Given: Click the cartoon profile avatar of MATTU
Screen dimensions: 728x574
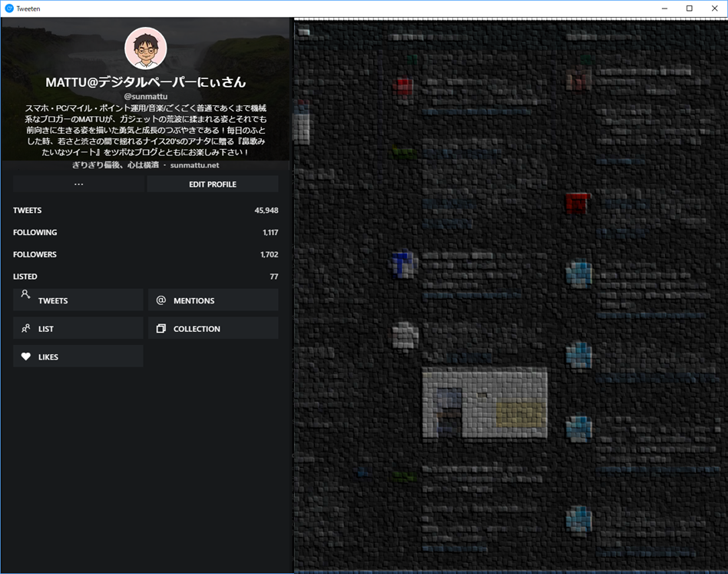Looking at the screenshot, I should (146, 48).
